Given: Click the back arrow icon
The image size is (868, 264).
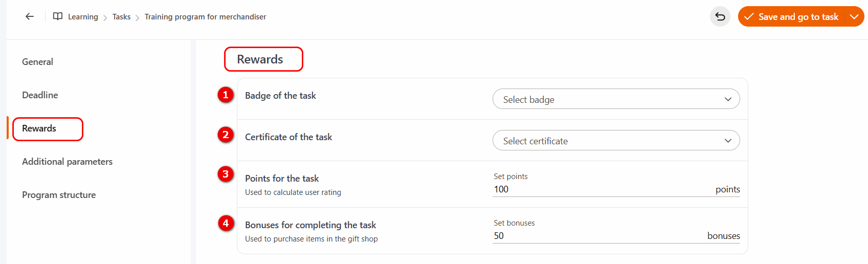Looking at the screenshot, I should 30,16.
